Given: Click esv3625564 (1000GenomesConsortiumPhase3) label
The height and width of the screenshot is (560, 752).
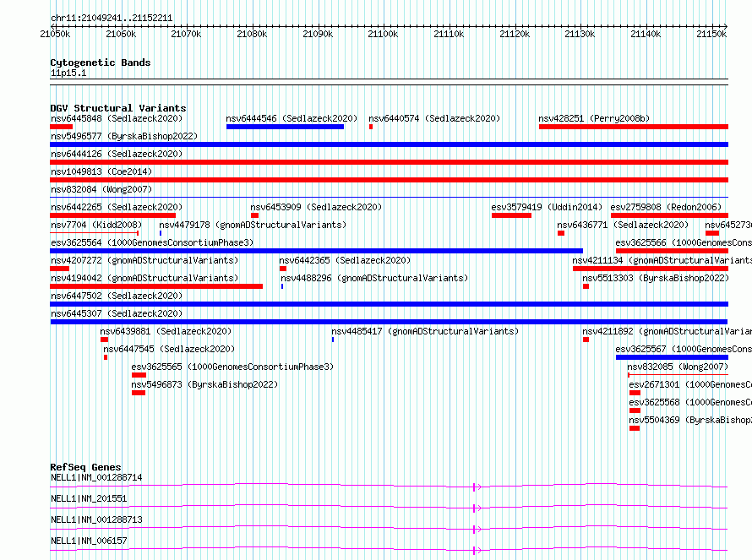Looking at the screenshot, I should (x=152, y=242).
